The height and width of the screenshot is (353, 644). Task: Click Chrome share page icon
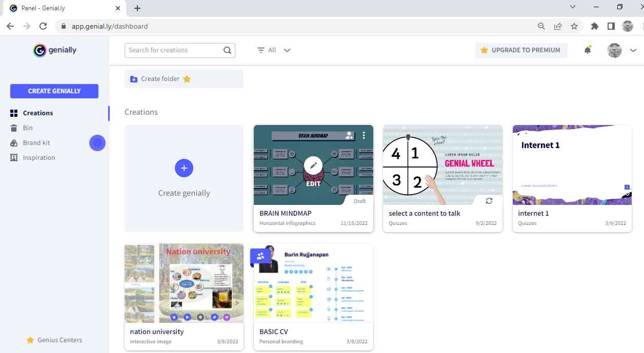(558, 26)
